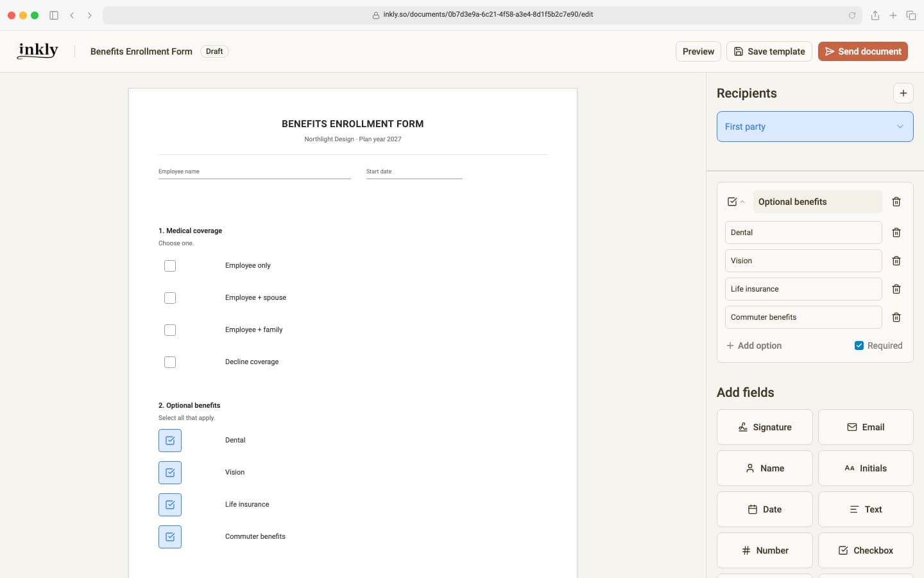Insert a Name field
This screenshot has width=924, height=578.
tap(764, 468)
